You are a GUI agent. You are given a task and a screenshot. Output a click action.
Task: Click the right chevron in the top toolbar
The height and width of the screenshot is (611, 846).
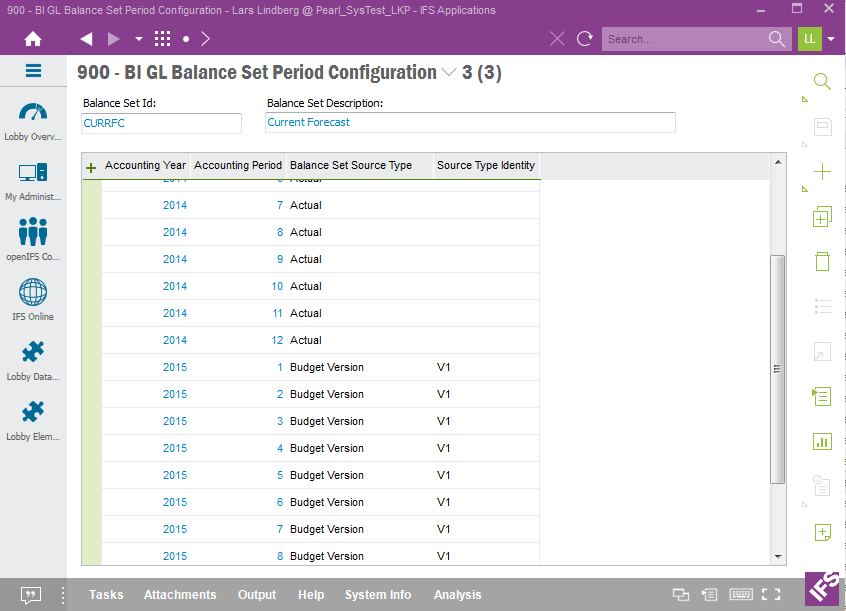coord(205,39)
